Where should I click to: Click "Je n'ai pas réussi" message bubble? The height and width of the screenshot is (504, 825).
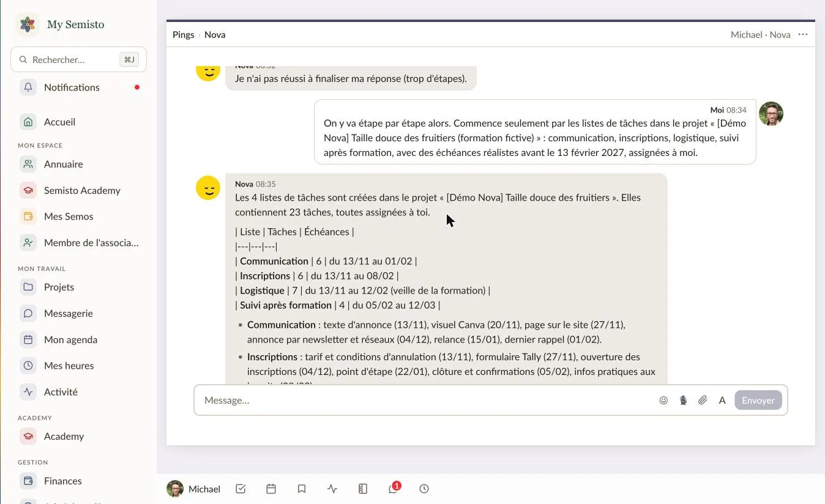pos(351,77)
